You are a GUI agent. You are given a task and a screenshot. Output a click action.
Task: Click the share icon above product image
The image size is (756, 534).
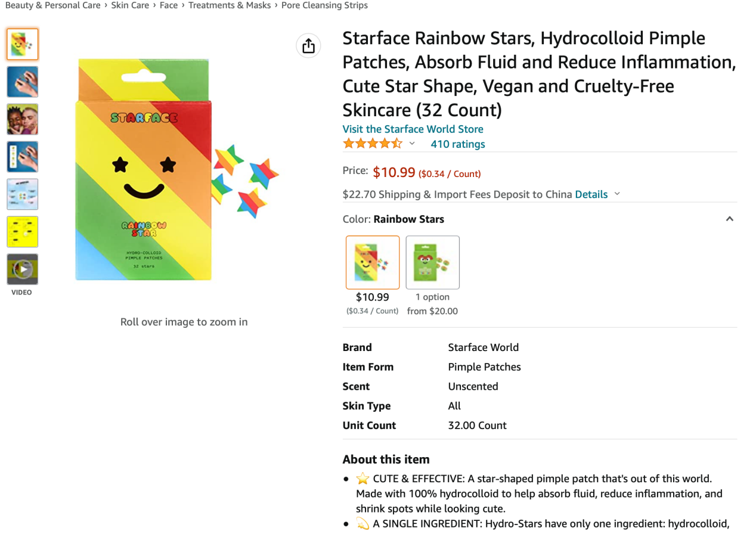tap(308, 46)
